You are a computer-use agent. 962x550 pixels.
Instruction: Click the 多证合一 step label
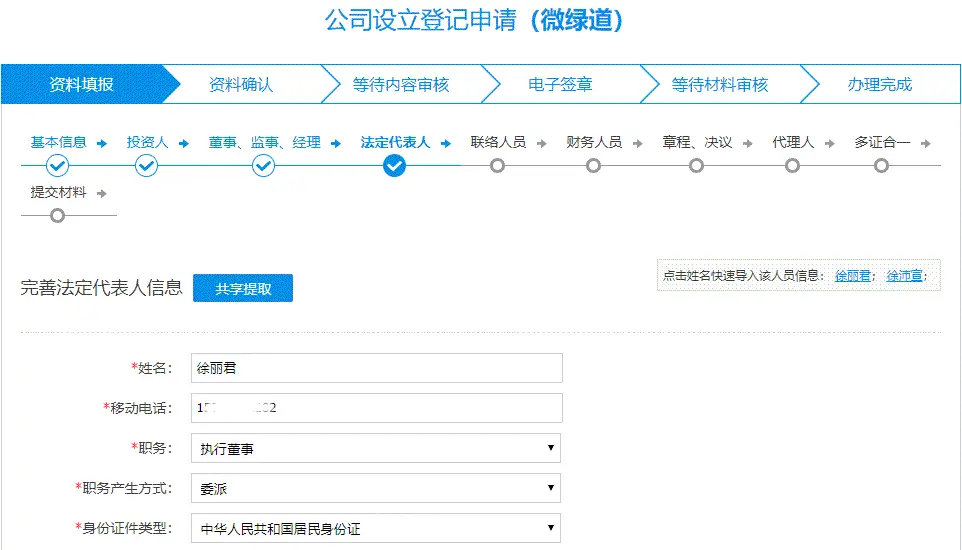pyautogui.click(x=882, y=142)
